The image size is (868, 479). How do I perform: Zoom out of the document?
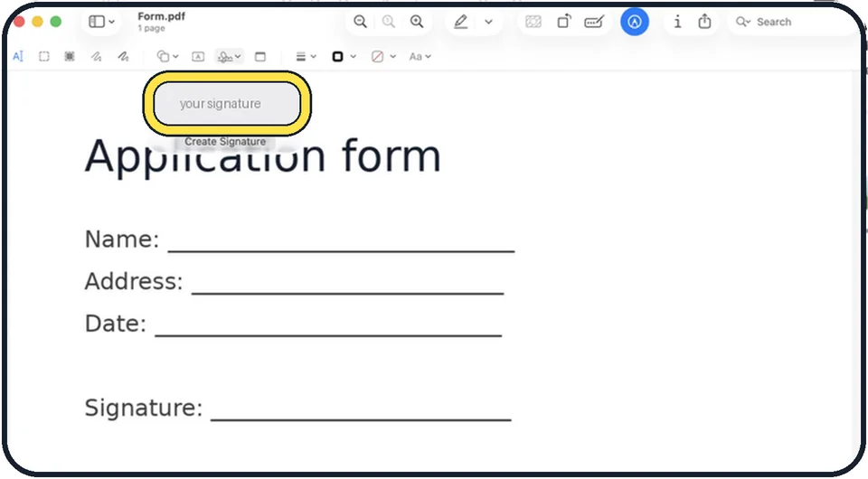[x=360, y=22]
